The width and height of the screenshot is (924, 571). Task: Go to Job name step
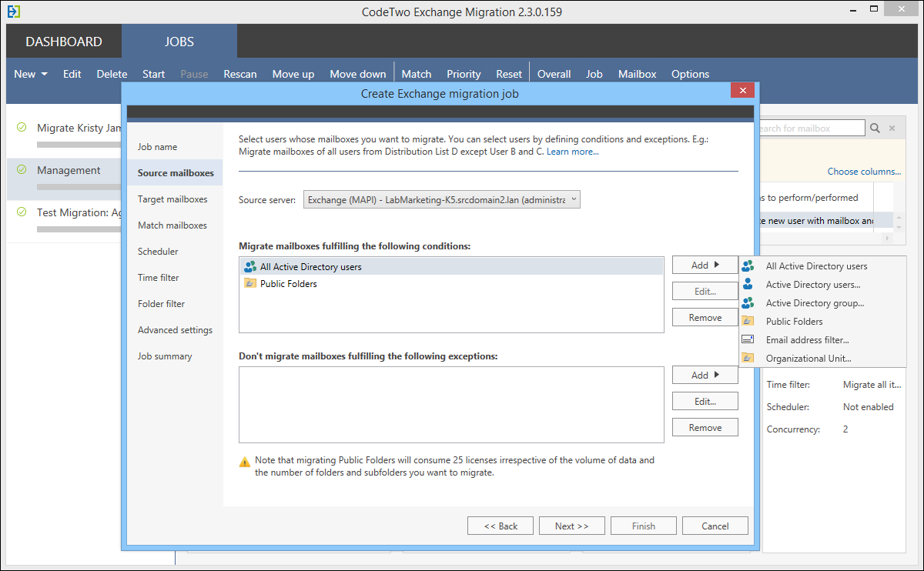[157, 146]
